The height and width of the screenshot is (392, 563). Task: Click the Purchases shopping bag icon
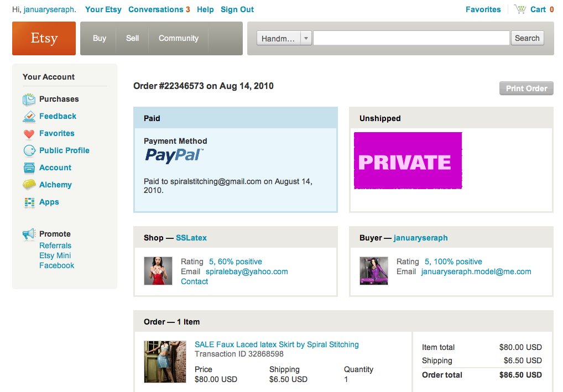29,99
